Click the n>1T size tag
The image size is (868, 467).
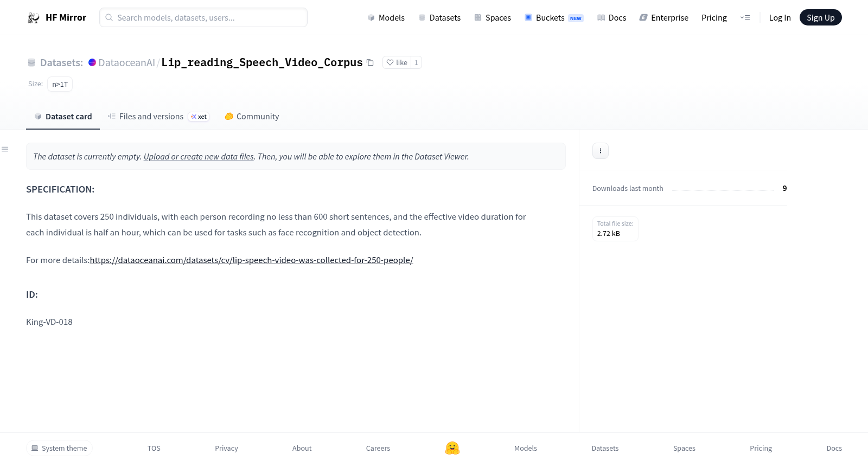point(60,84)
